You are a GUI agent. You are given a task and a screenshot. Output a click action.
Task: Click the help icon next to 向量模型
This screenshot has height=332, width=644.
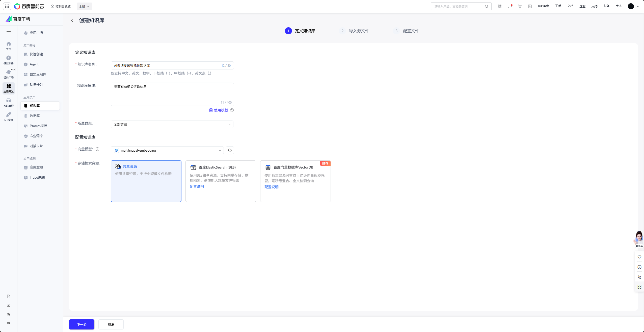pyautogui.click(x=98, y=149)
